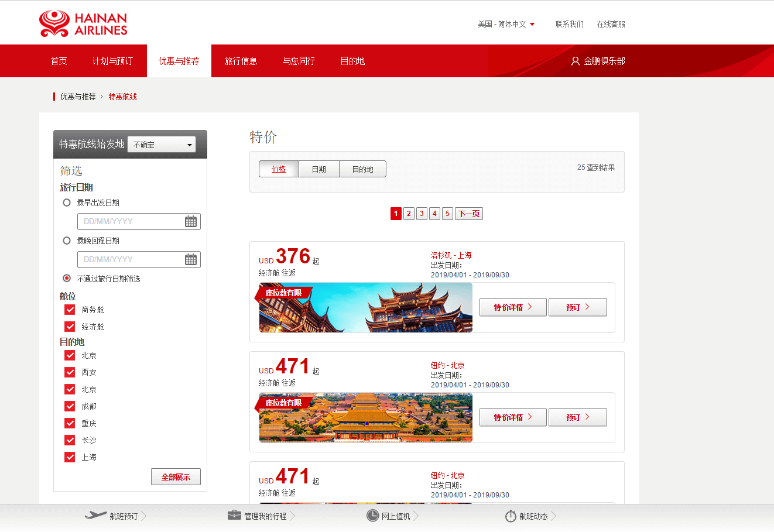774x532 pixels.
Task: Open calendar icon for 最早出发日期 field
Action: pyautogui.click(x=191, y=221)
